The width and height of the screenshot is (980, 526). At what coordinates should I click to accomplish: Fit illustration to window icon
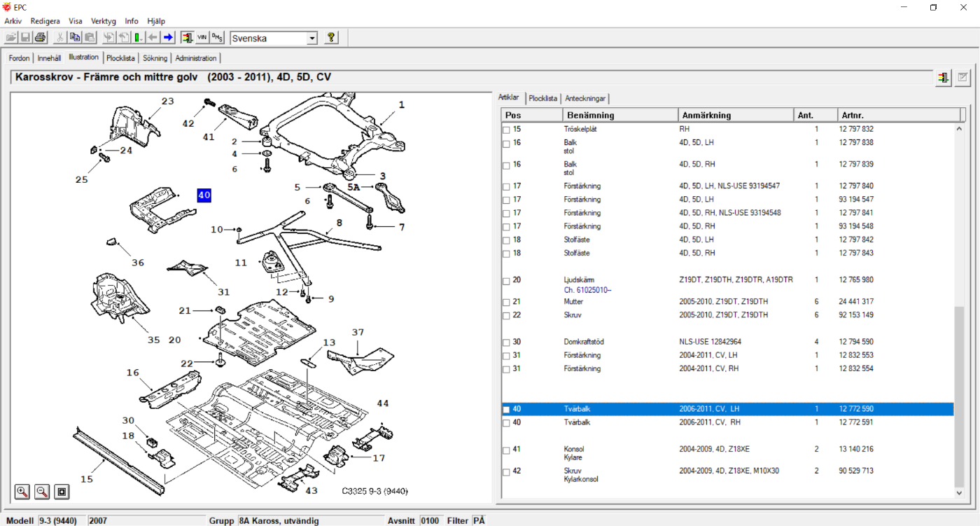tap(62, 491)
